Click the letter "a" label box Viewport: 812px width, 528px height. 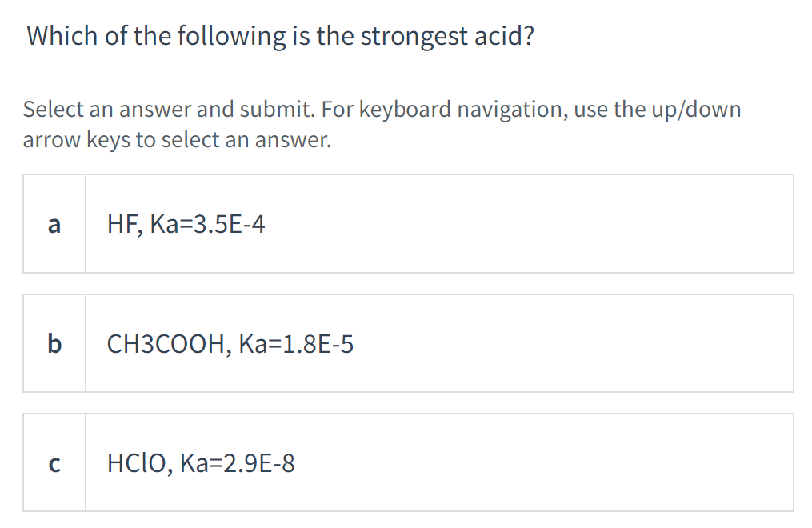tap(54, 224)
